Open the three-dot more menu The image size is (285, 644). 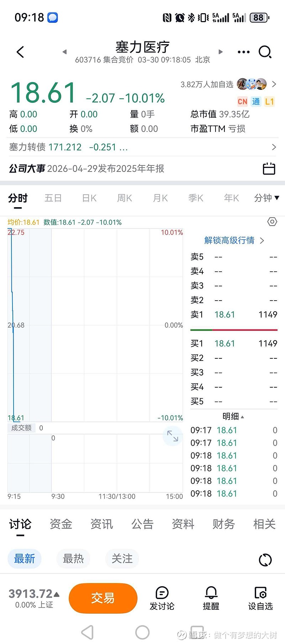243,52
